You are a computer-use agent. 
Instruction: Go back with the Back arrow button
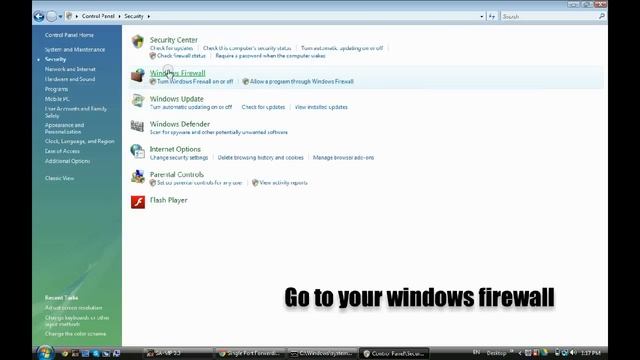tap(39, 16)
